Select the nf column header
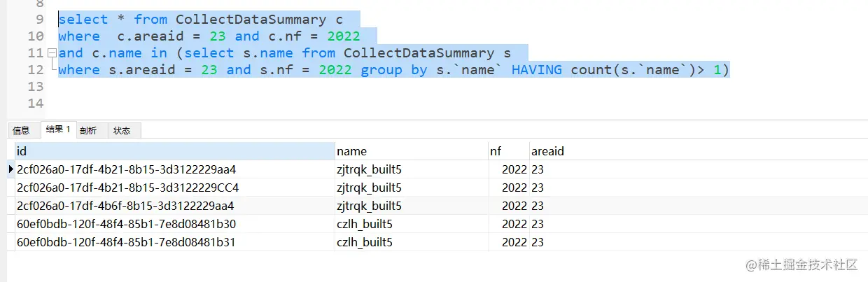 click(508, 151)
